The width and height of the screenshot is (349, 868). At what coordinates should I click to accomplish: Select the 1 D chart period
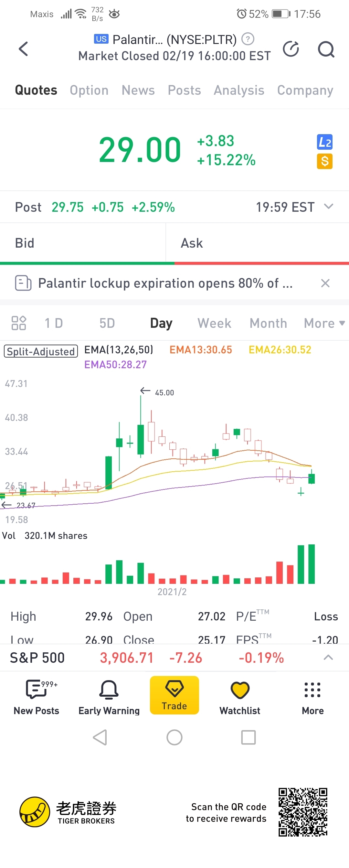point(54,323)
